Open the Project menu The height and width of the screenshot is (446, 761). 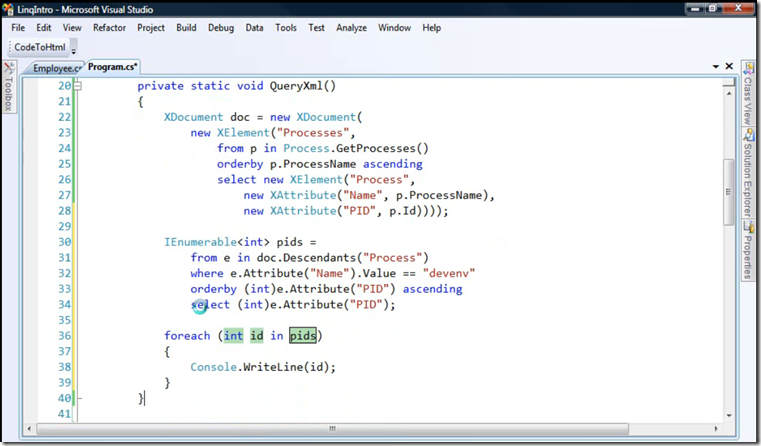[151, 28]
